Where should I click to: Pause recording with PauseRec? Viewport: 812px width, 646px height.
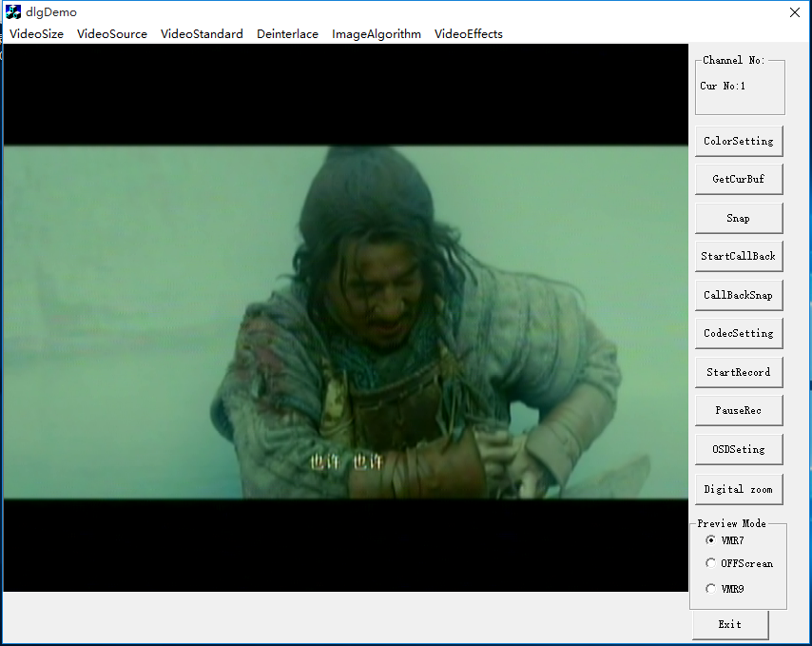(739, 411)
